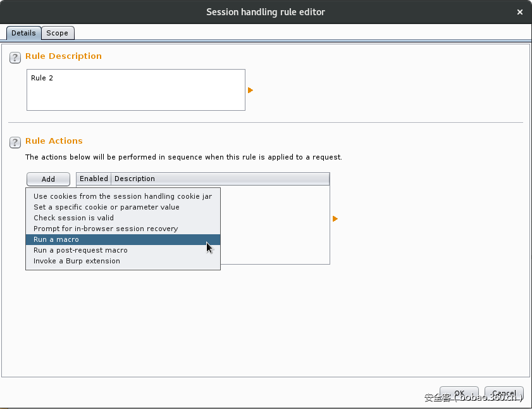Choose Use cookies from session handling cookie jar
Image resolution: width=532 pixels, height=409 pixels.
click(123, 196)
